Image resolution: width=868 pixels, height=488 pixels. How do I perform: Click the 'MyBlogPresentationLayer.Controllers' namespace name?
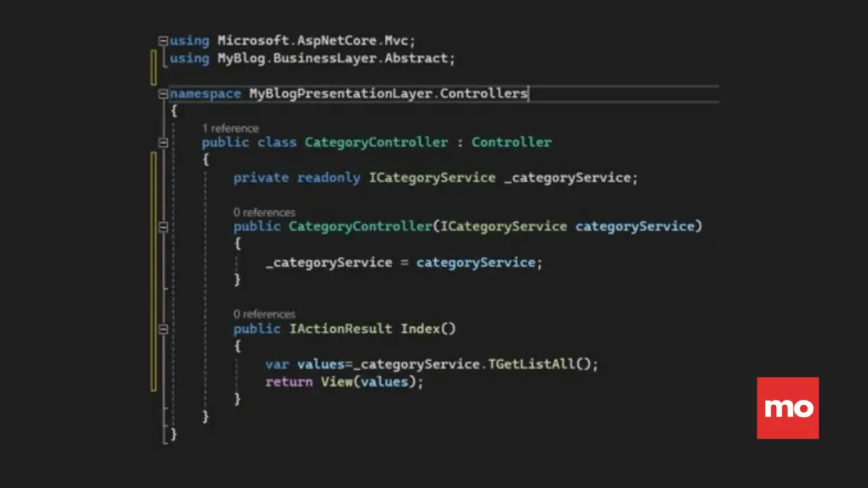(388, 93)
